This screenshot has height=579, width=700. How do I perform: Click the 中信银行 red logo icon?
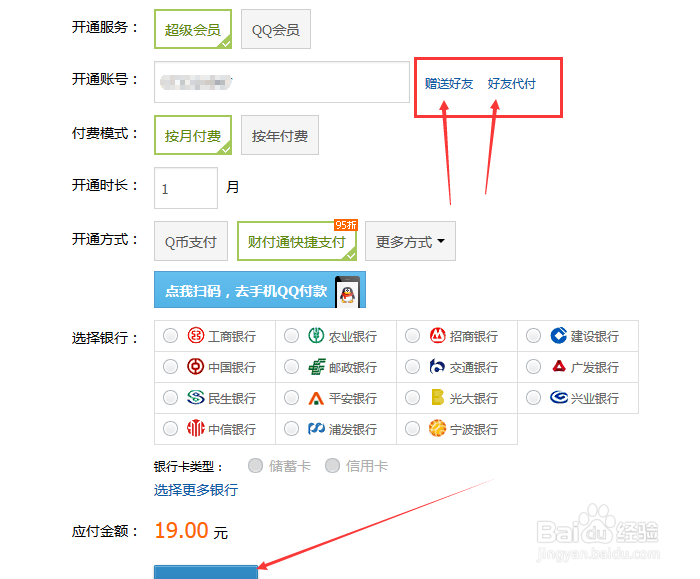point(196,429)
